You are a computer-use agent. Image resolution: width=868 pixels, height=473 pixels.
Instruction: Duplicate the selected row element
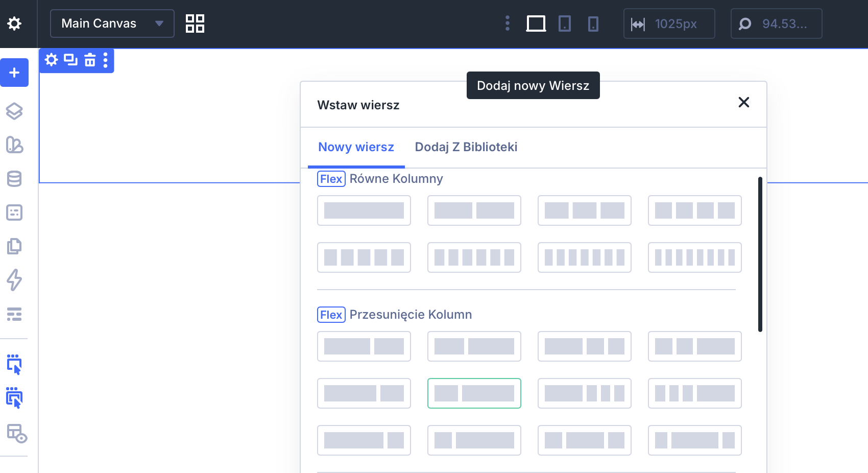pos(70,60)
